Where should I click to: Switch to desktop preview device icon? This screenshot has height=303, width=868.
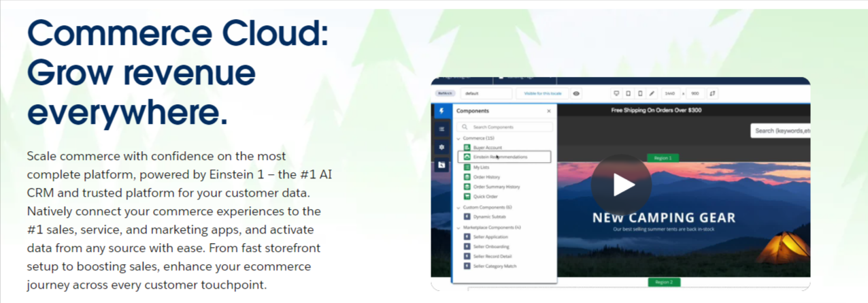click(x=616, y=93)
